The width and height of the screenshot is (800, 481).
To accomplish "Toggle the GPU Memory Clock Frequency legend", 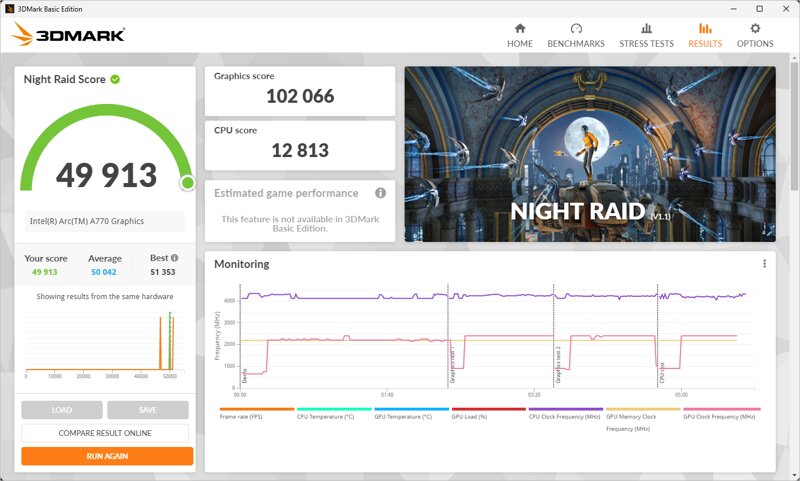I will coord(643,419).
